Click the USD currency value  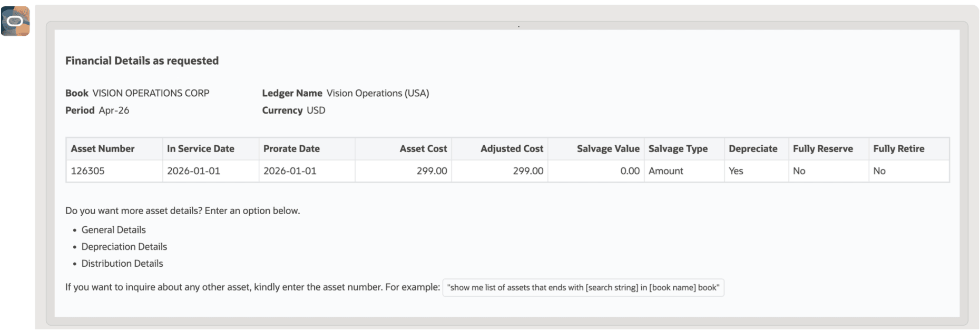[316, 110]
